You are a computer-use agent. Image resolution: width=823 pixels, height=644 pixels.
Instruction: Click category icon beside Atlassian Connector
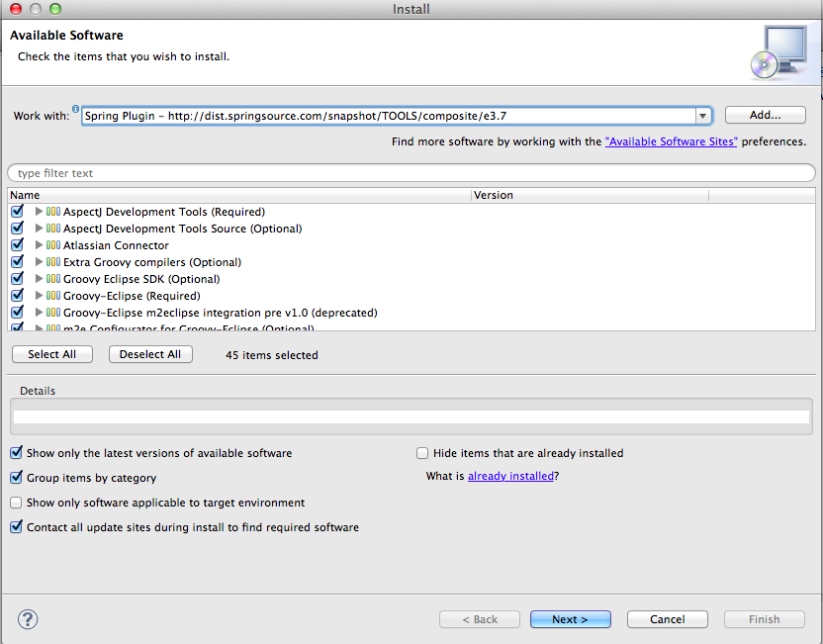coord(53,245)
